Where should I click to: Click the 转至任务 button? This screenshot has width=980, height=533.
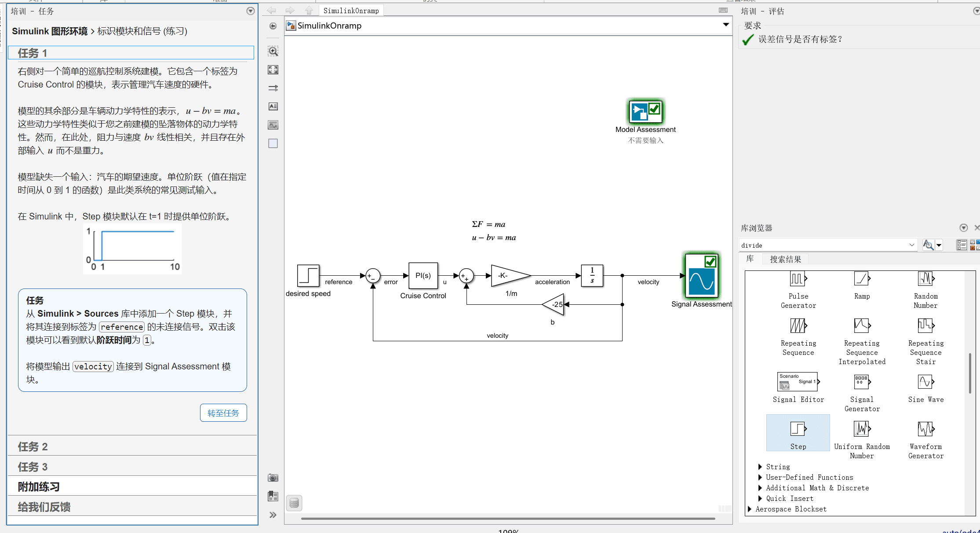223,413
